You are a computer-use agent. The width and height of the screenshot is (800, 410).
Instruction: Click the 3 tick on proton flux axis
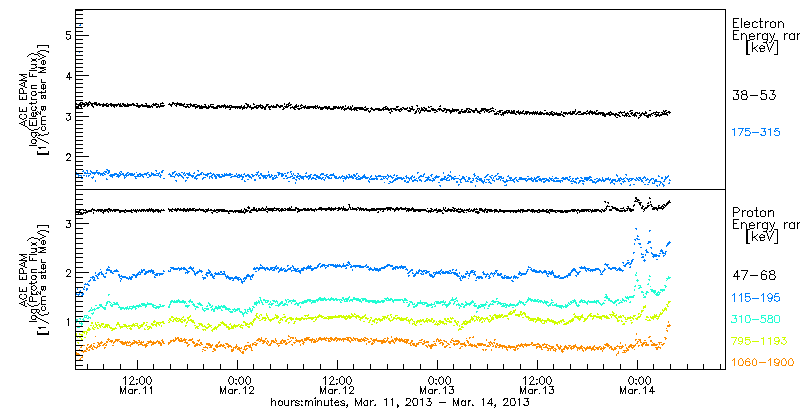(x=66, y=223)
